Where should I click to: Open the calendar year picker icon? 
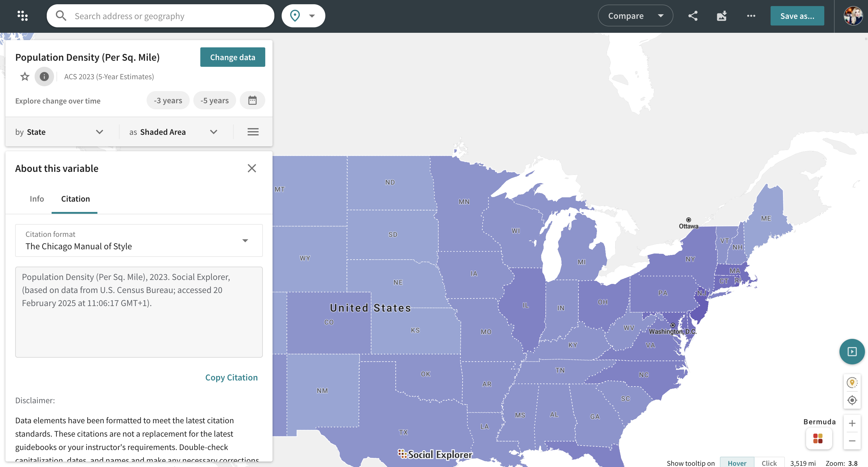click(252, 101)
